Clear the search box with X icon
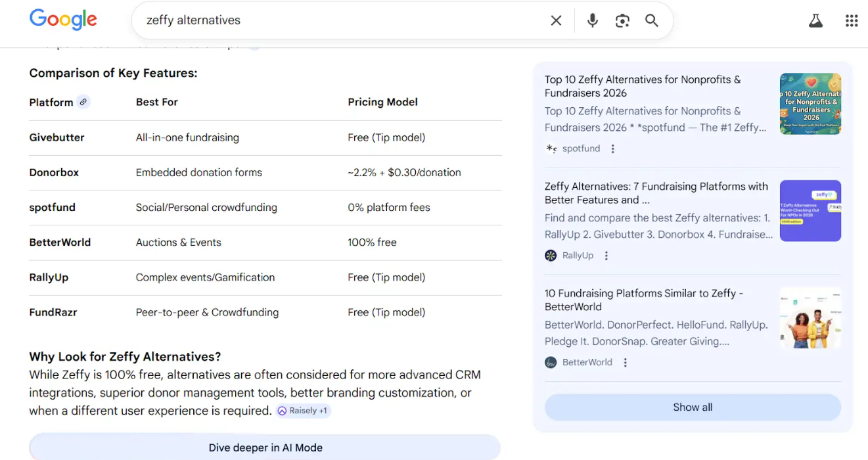 click(556, 20)
